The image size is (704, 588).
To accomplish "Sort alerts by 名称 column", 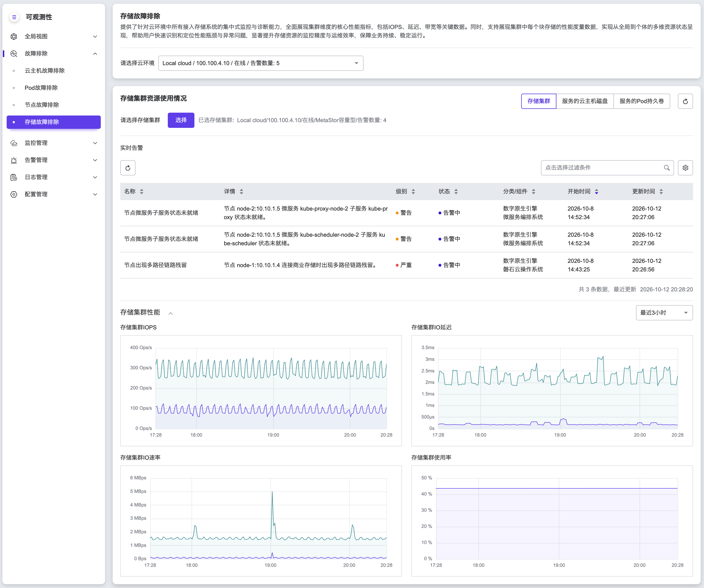I will pos(141,192).
